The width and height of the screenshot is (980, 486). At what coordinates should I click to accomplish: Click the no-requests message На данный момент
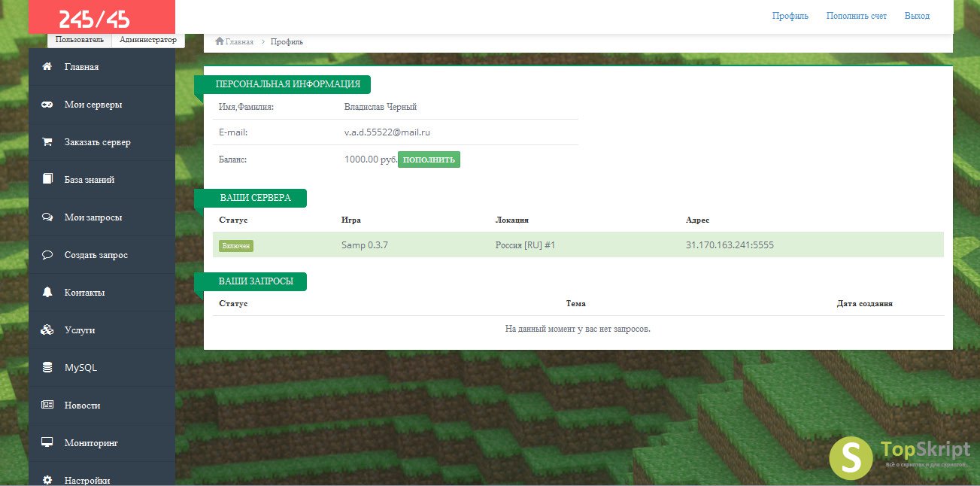(x=578, y=329)
